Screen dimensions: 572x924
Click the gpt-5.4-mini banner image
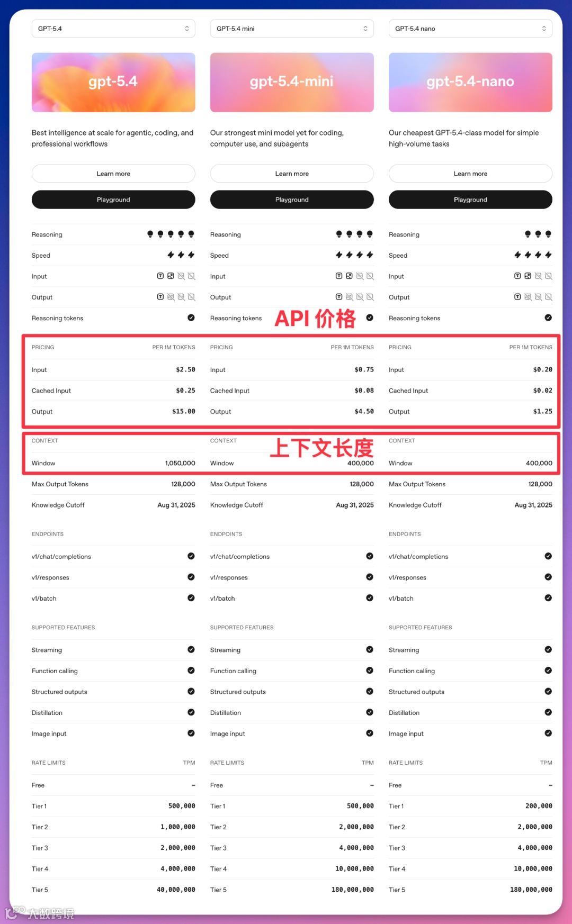tap(292, 82)
